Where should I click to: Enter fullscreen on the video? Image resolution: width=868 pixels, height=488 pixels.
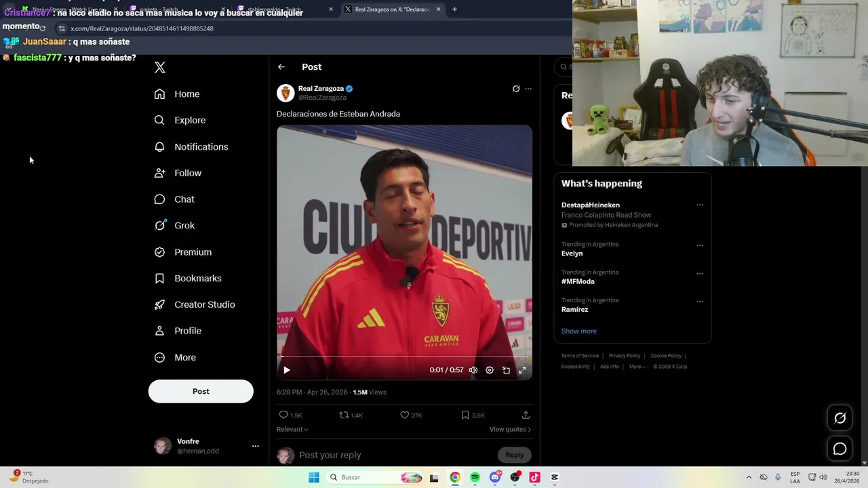click(522, 370)
